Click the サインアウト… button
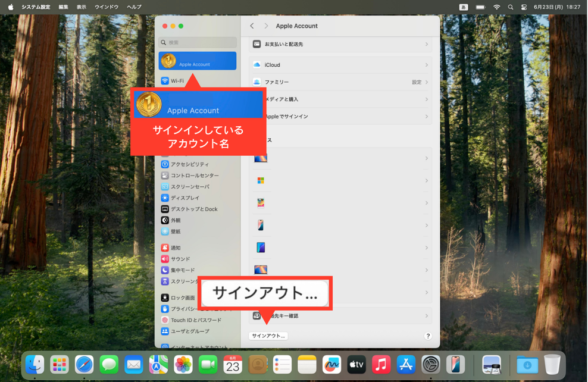This screenshot has height=382, width=588. (x=268, y=336)
